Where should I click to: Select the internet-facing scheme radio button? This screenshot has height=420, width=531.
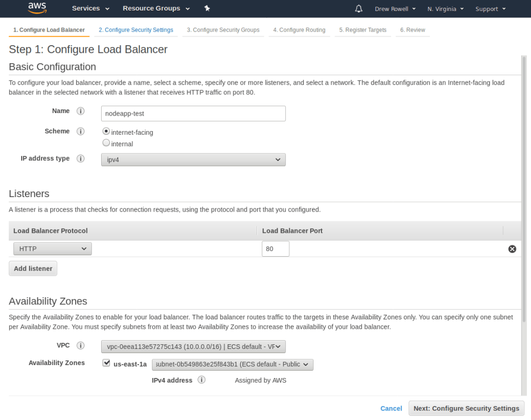106,132
